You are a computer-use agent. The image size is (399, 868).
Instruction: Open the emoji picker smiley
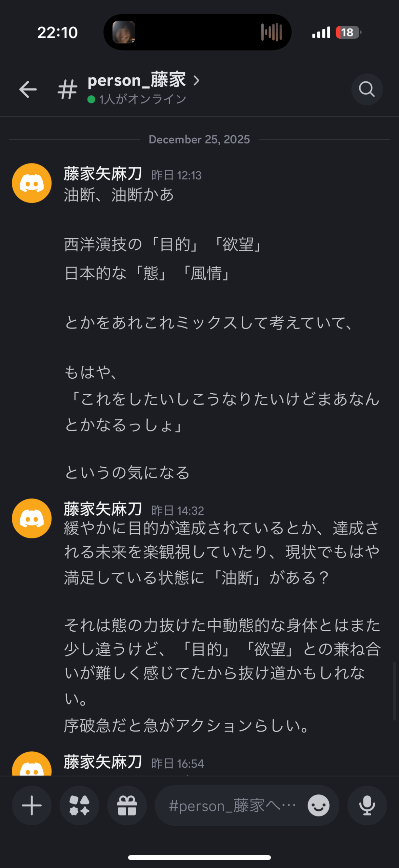pos(318,805)
